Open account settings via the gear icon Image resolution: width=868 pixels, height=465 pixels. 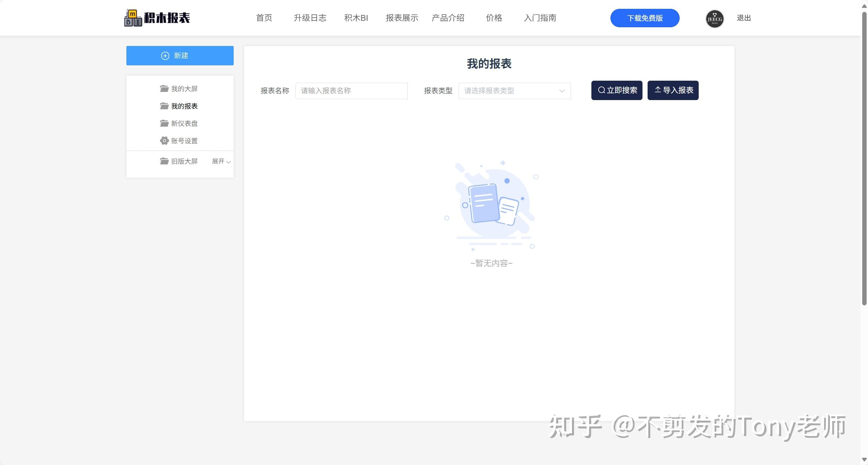click(x=165, y=141)
